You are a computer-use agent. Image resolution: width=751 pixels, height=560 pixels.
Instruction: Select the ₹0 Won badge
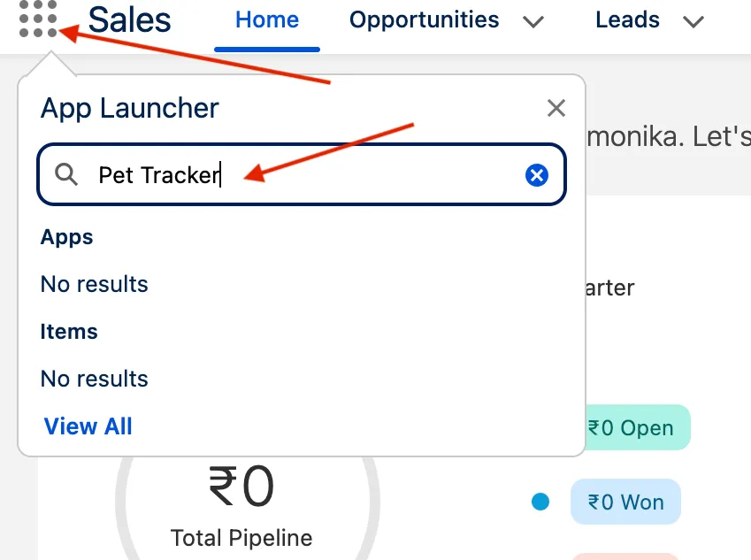point(625,502)
